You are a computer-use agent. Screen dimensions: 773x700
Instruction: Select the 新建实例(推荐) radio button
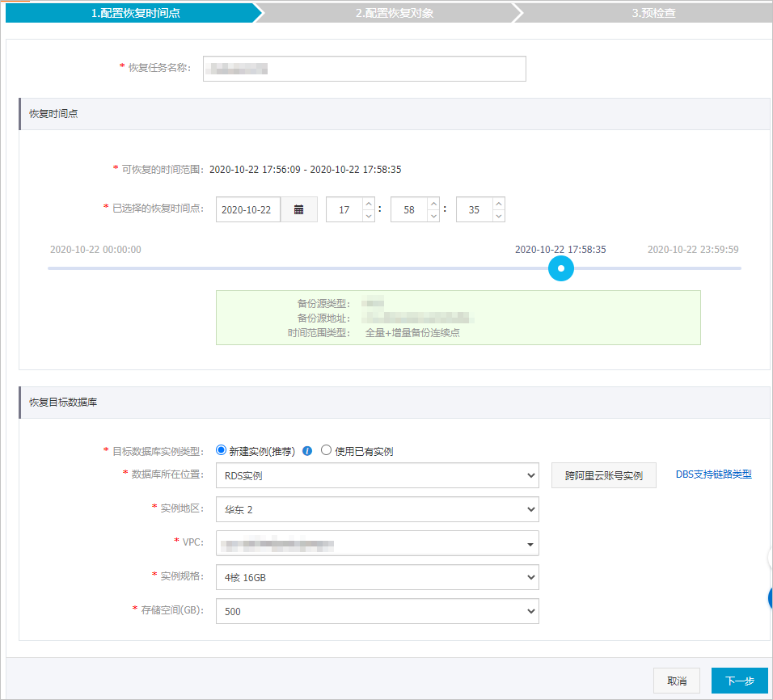click(x=221, y=450)
